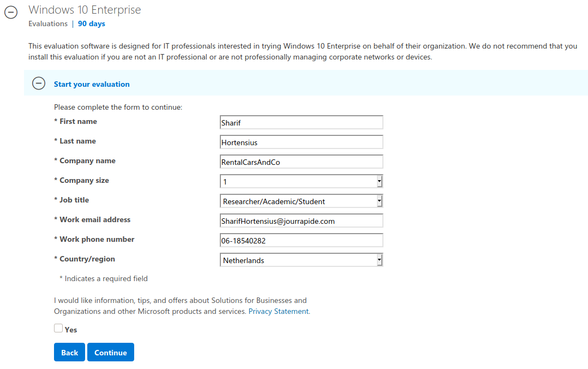Click the Work phone number label

coord(94,240)
